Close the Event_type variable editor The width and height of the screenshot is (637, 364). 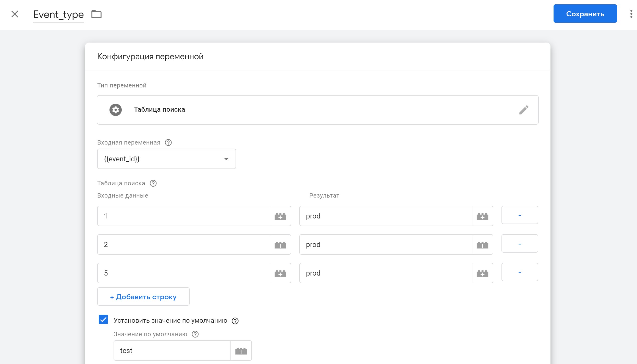tap(15, 14)
